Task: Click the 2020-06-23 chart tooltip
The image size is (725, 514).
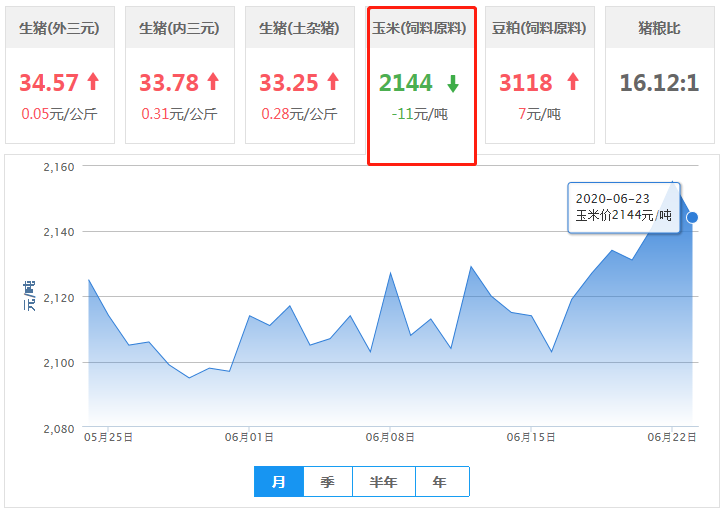Action: pyautogui.click(x=622, y=207)
